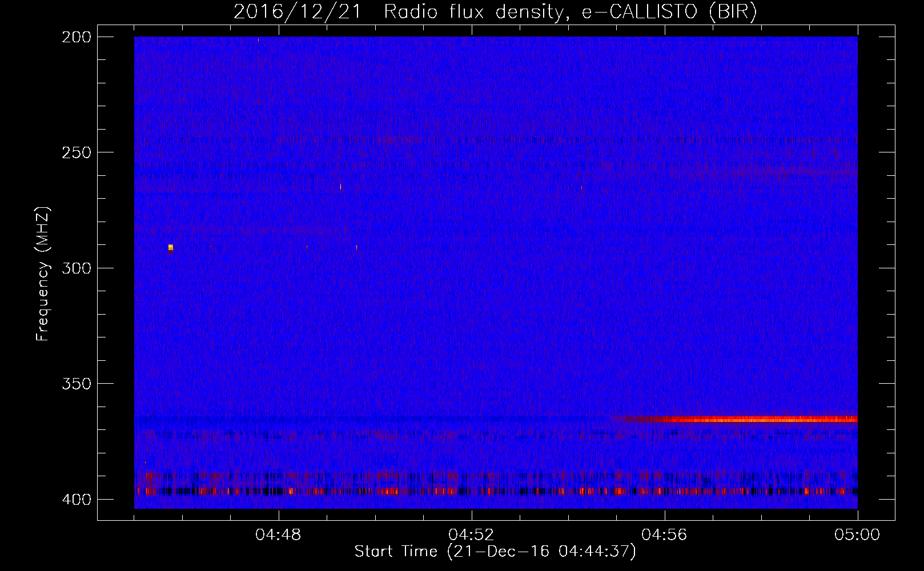Click the '04:48' time axis label

pyautogui.click(x=278, y=535)
